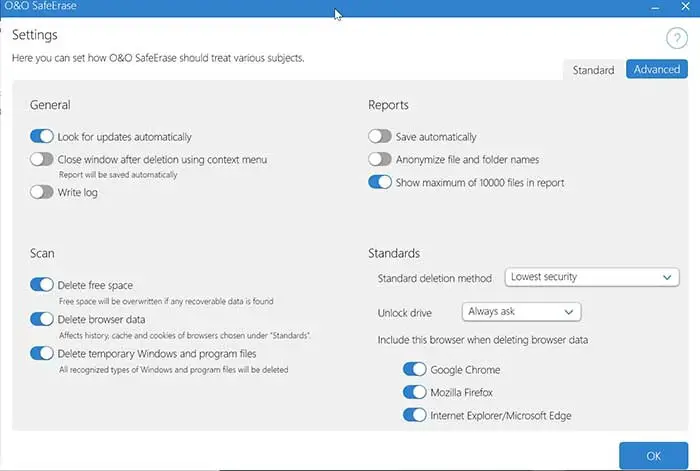Click the OK button

point(653,455)
